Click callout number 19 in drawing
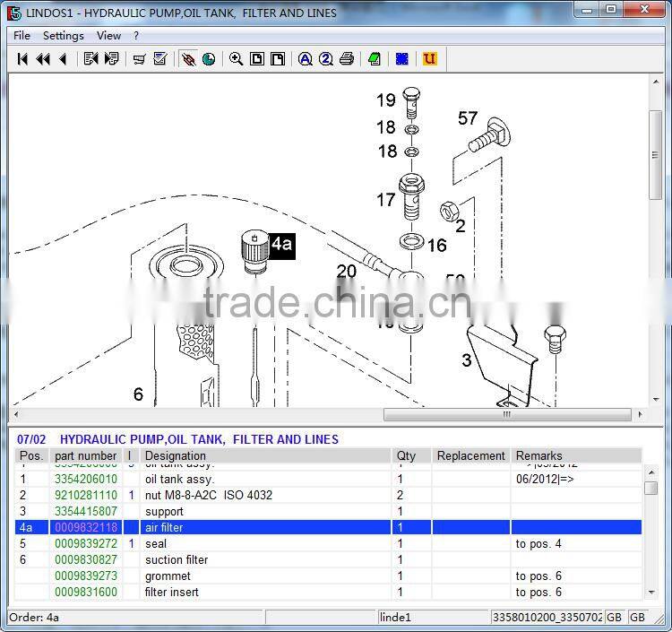The image size is (672, 632). tap(385, 100)
